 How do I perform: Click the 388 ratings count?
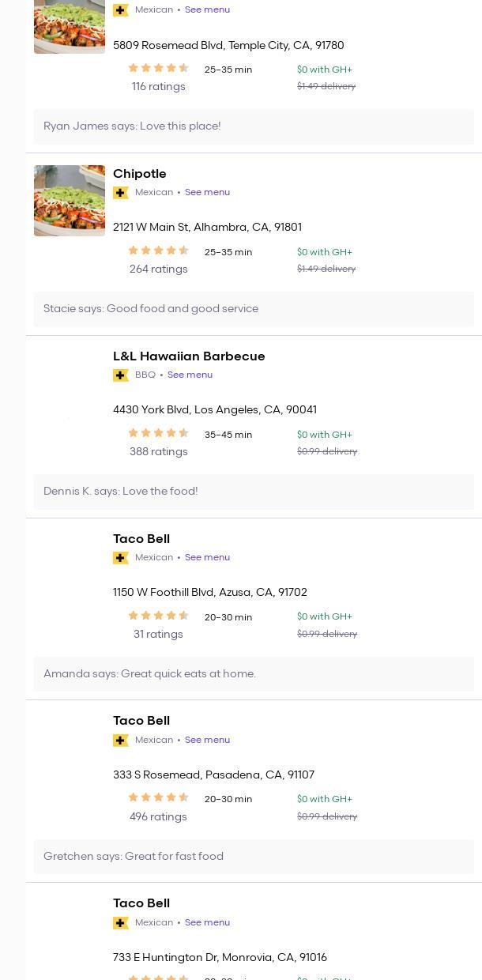[159, 452]
